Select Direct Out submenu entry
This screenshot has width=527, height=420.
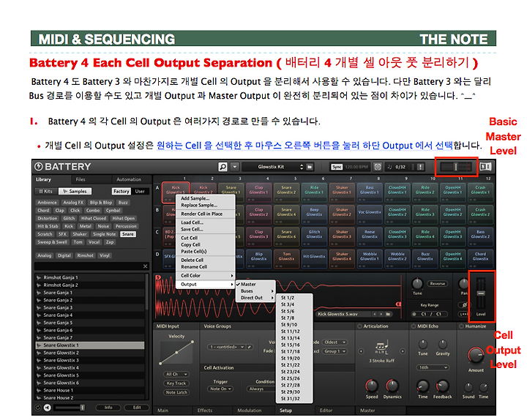coord(255,298)
